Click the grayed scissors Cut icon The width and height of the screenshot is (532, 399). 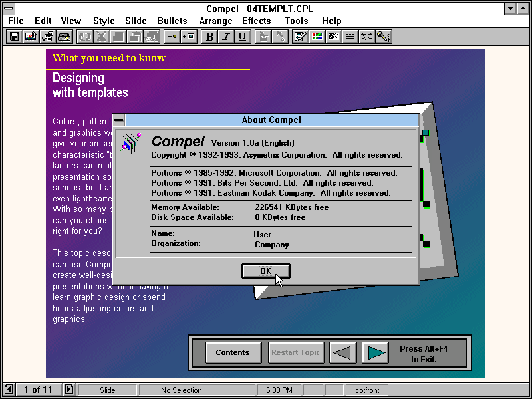coord(101,37)
